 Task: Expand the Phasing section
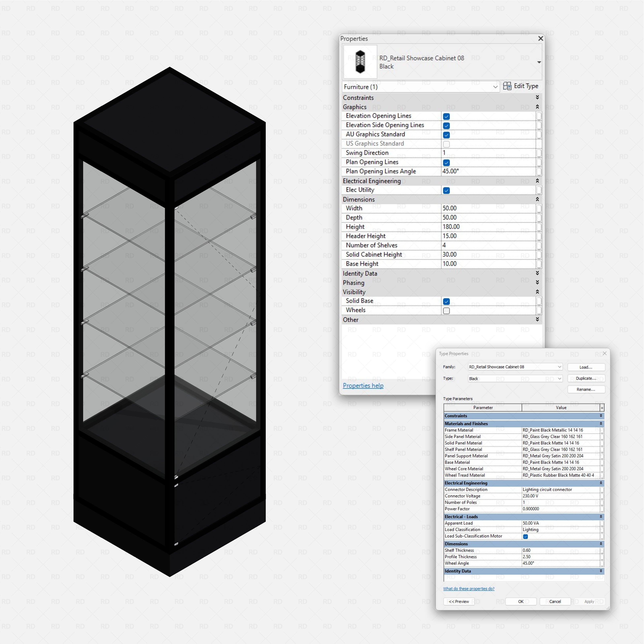[537, 282]
